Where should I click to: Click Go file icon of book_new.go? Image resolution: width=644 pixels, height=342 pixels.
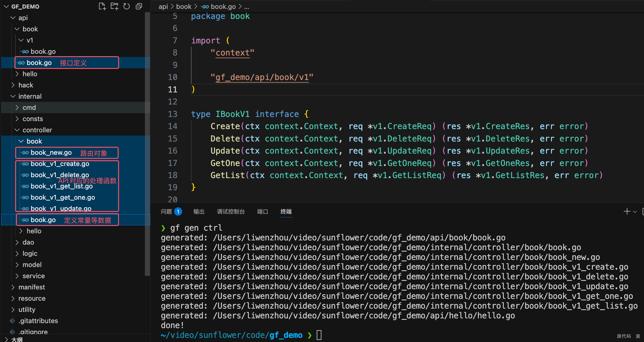coord(25,153)
